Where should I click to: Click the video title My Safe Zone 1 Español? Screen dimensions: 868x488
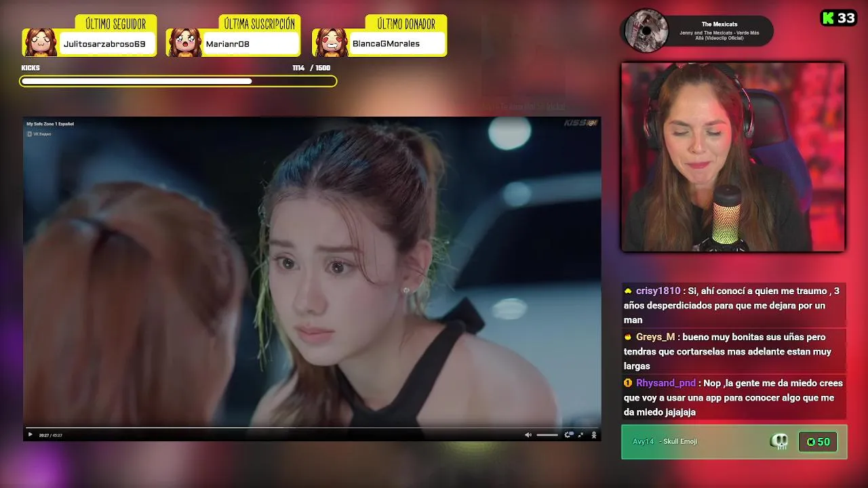(x=50, y=124)
